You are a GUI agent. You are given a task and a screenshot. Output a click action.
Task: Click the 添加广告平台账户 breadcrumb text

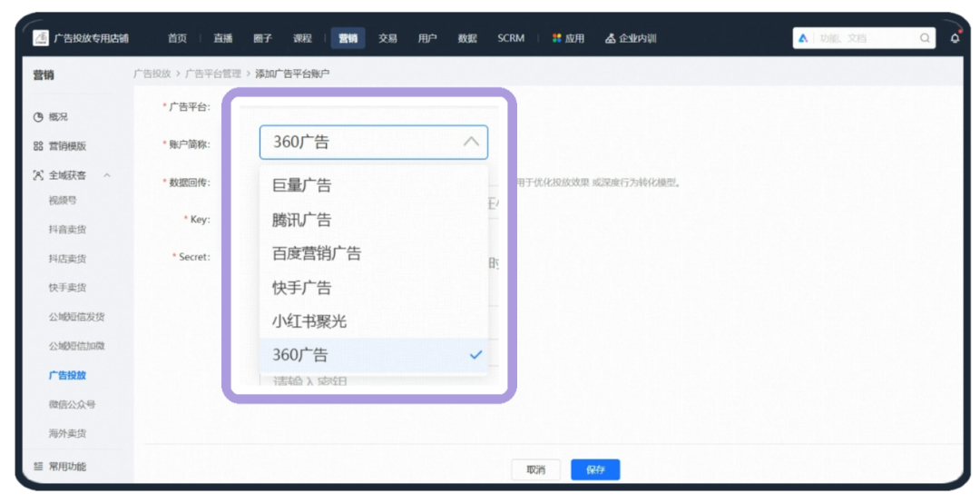click(x=292, y=74)
